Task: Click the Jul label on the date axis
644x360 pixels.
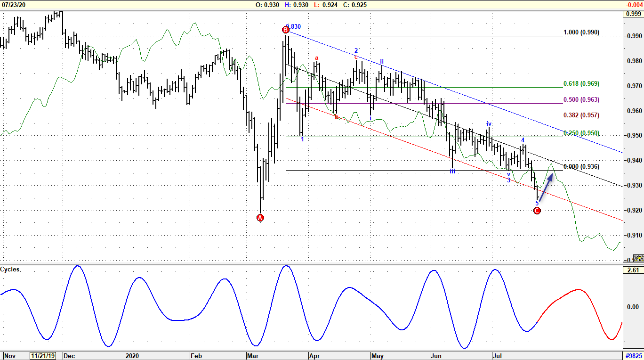Action: point(497,356)
